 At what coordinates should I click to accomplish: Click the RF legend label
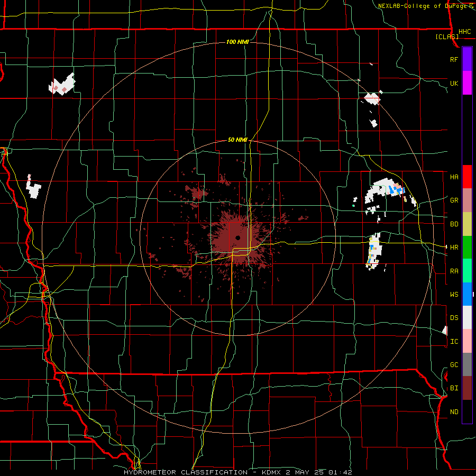(x=454, y=59)
